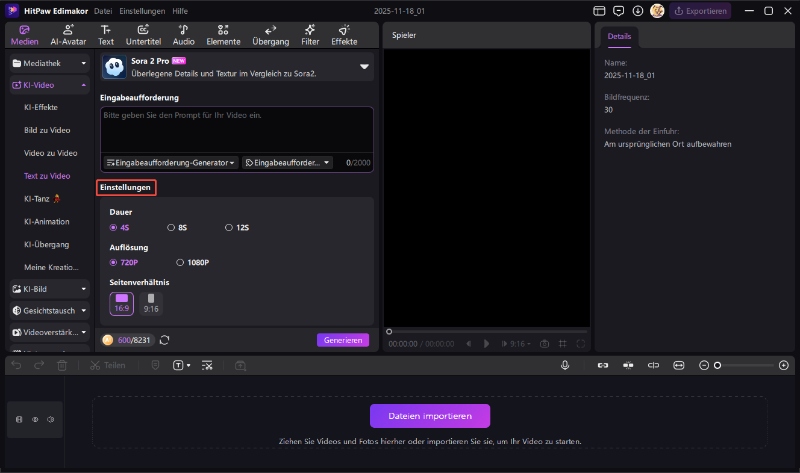The height and width of the screenshot is (473, 800).
Task: Open the Elemente panel
Action: point(223,35)
